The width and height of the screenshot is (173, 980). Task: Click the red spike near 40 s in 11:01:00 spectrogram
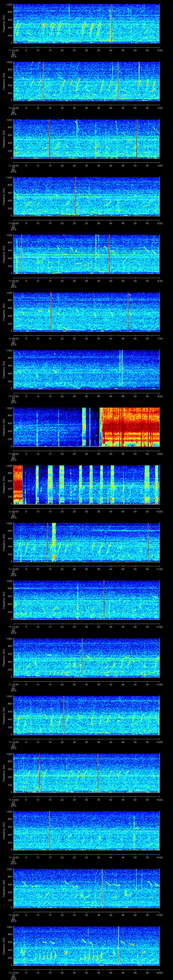[x=111, y=24]
